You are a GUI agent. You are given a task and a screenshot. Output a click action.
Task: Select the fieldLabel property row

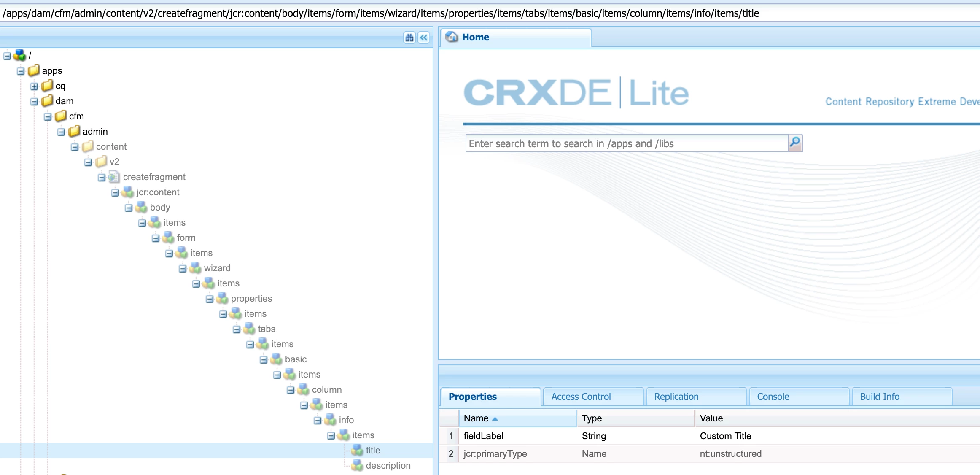[x=483, y=436]
